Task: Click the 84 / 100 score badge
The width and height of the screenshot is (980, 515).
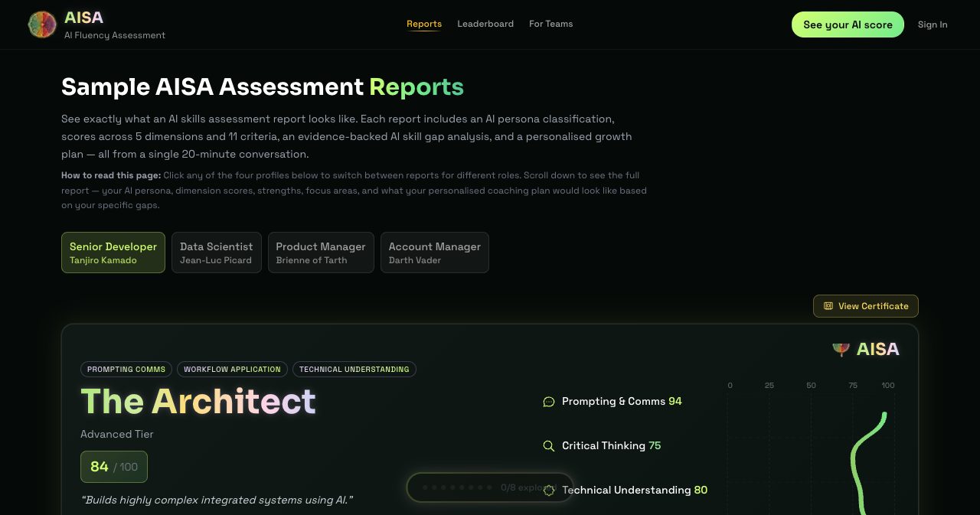Action: click(114, 467)
